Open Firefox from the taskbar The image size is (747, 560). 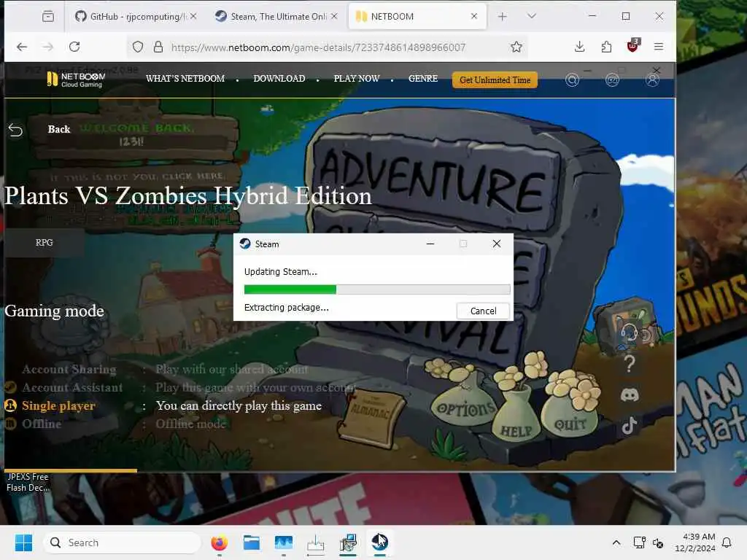[x=219, y=542]
